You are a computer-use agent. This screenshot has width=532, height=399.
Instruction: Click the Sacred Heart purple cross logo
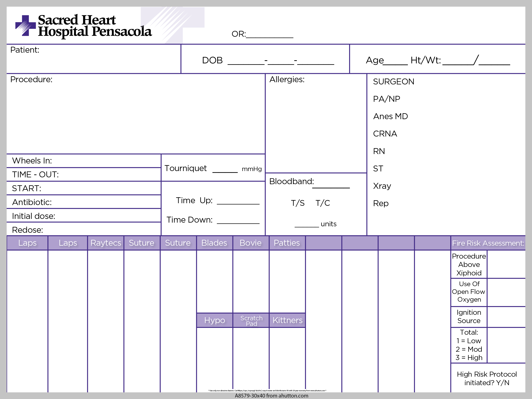25,25
